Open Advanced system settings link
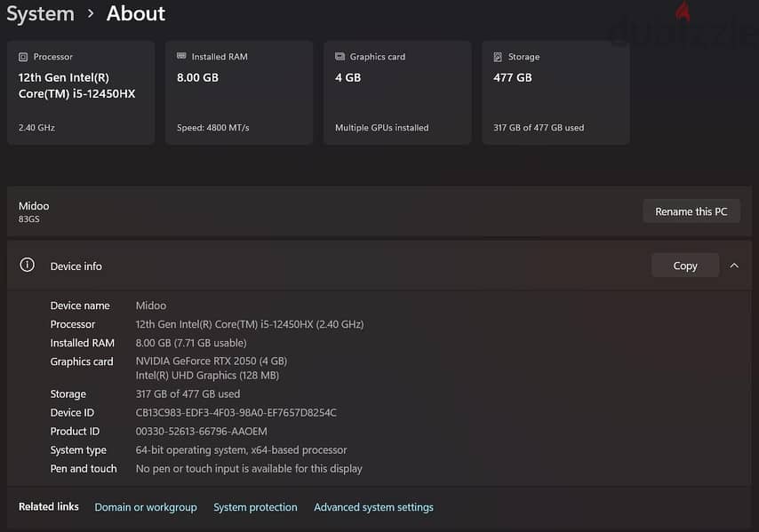Image resolution: width=759 pixels, height=532 pixels. click(373, 507)
